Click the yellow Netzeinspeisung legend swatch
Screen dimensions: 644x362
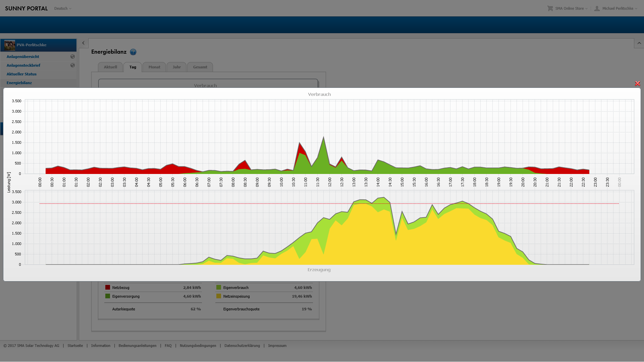[219, 296]
